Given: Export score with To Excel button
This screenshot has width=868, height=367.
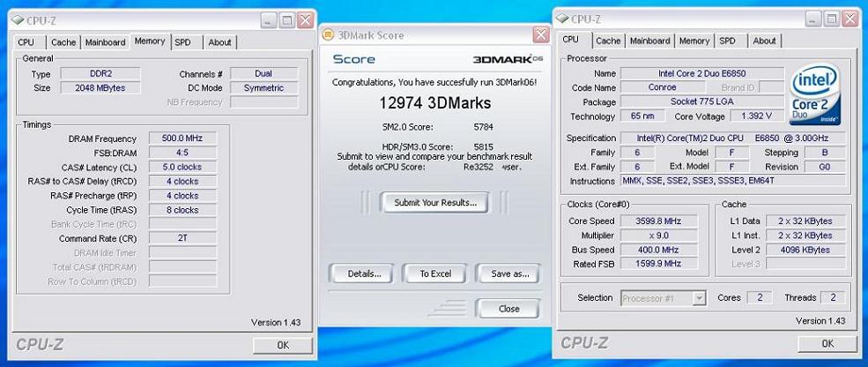Looking at the screenshot, I should tap(435, 273).
